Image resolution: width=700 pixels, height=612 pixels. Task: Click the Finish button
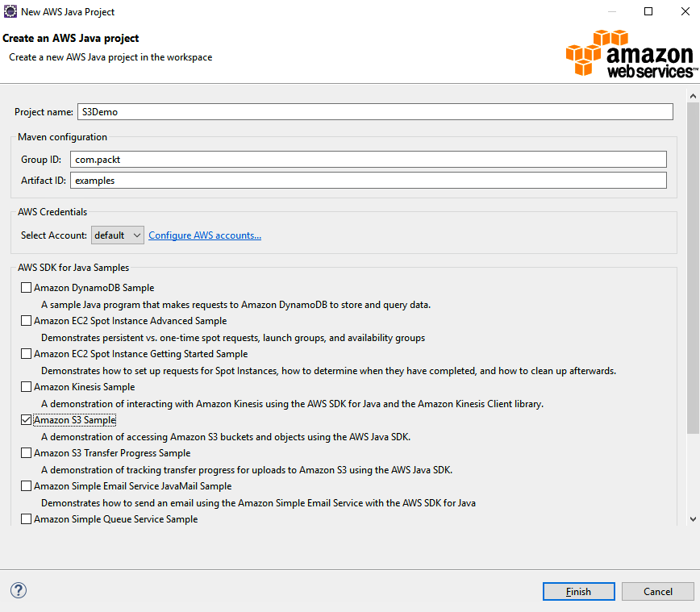(578, 592)
